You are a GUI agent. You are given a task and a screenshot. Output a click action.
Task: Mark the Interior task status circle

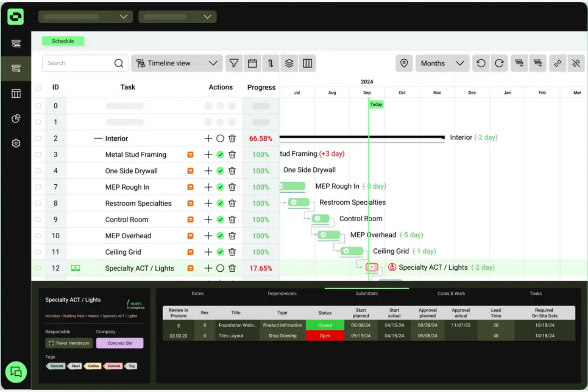220,138
